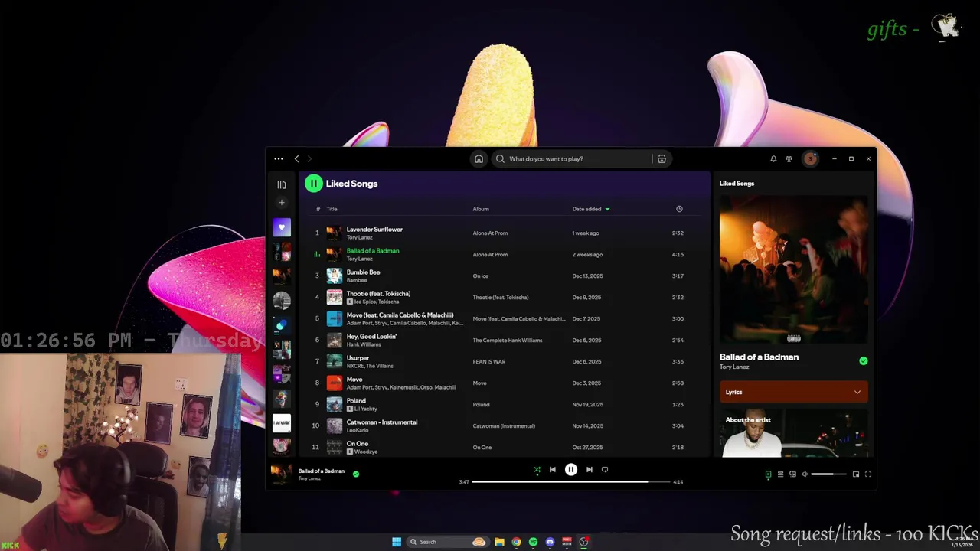Open the Liked Songs heart playlist in sidebar
This screenshot has height=551, width=980.
click(x=281, y=227)
